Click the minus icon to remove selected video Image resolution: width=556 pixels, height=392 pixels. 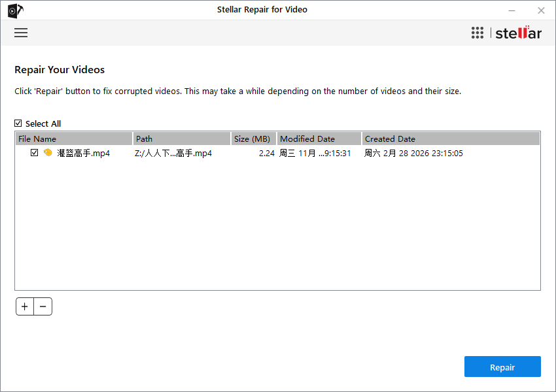pyautogui.click(x=43, y=306)
